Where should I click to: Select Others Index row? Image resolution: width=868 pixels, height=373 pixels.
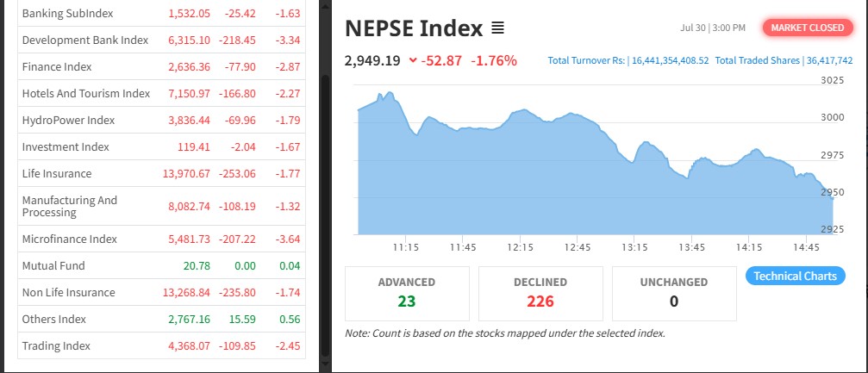(54, 320)
